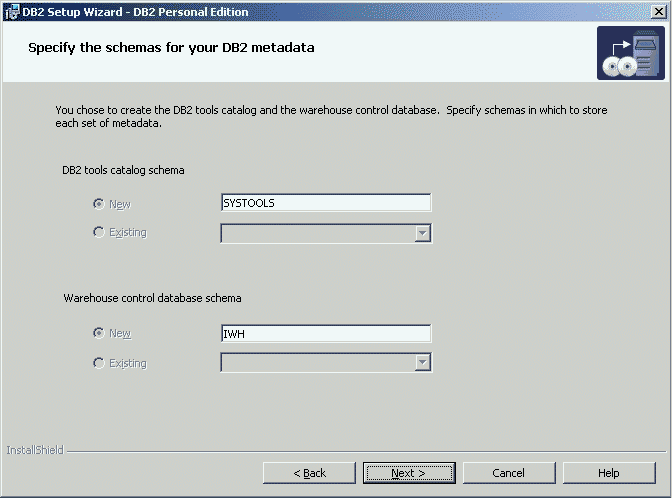Click the IWH schema name field
The width and height of the screenshot is (672, 498).
click(325, 333)
